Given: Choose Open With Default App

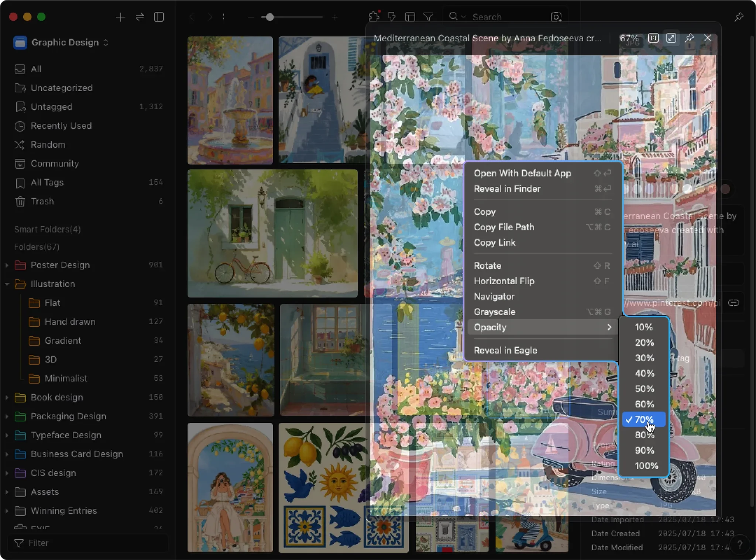Looking at the screenshot, I should coord(543,173).
